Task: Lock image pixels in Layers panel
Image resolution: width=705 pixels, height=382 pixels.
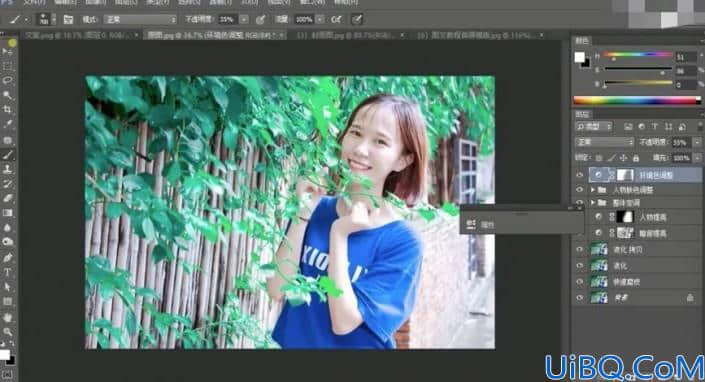Action: (611, 158)
